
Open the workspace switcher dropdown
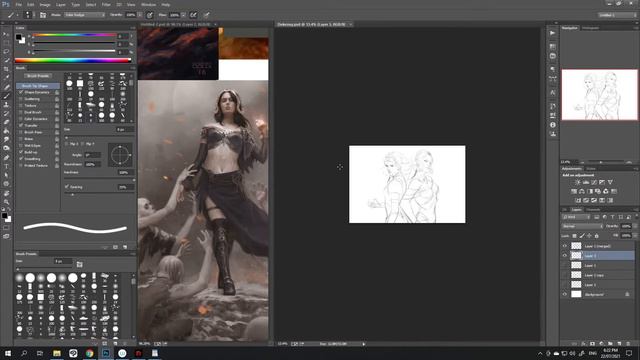[x=618, y=15]
